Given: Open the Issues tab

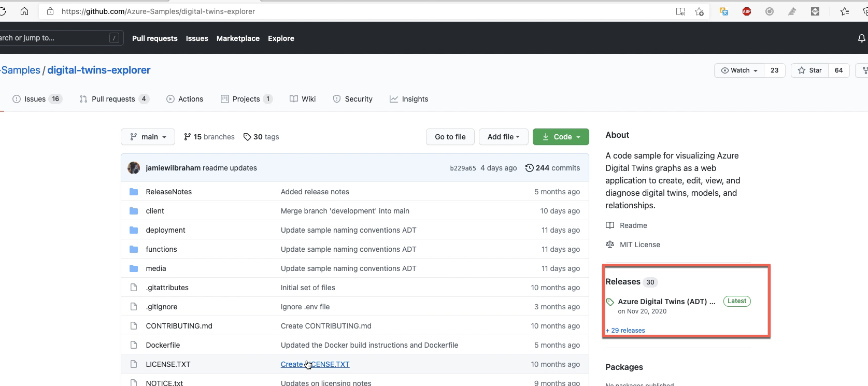Looking at the screenshot, I should click(37, 99).
